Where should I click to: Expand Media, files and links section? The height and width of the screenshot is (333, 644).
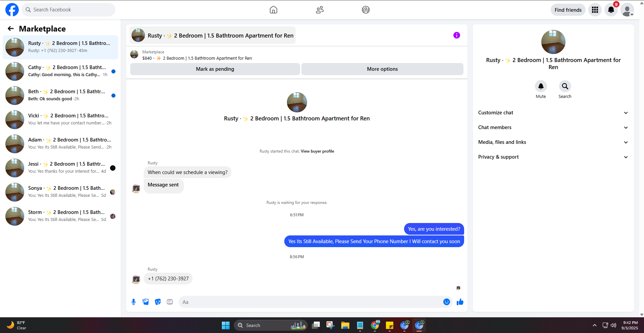coord(553,142)
